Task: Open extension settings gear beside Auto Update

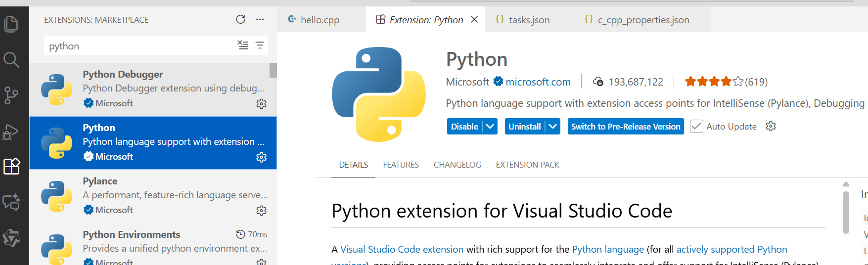Action: [771, 126]
